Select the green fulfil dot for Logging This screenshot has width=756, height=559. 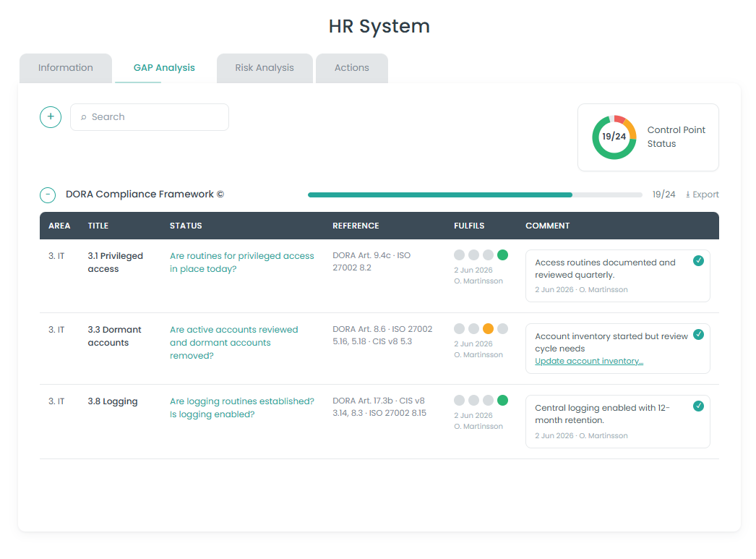(502, 400)
